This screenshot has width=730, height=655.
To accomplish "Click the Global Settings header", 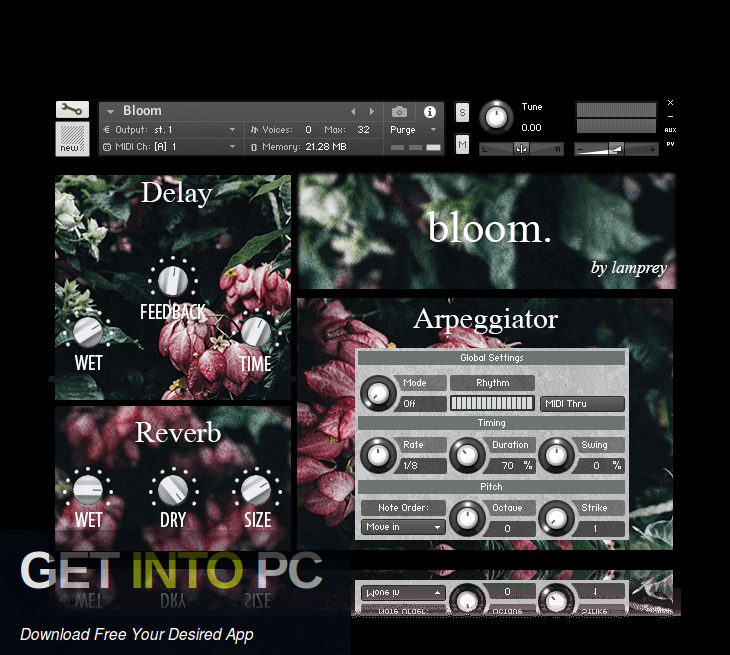I will (x=492, y=358).
